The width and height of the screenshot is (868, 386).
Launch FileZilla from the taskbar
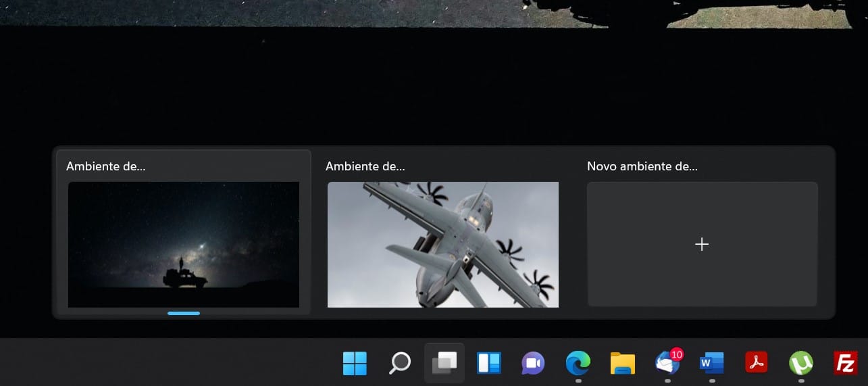[845, 364]
